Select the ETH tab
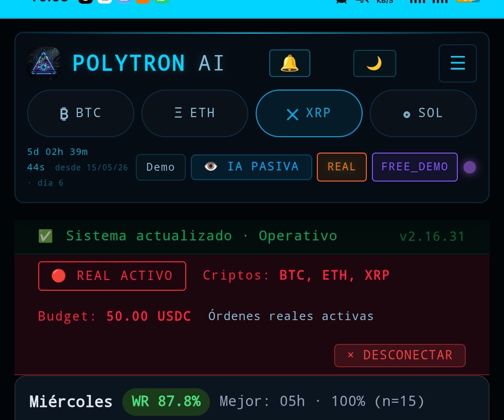This screenshot has height=420, width=504. click(x=195, y=113)
